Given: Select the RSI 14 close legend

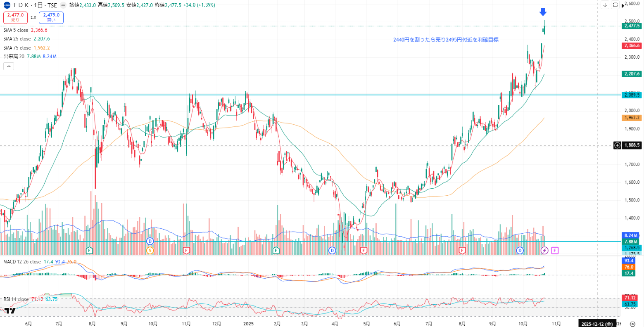Looking at the screenshot, I should 16,299.
